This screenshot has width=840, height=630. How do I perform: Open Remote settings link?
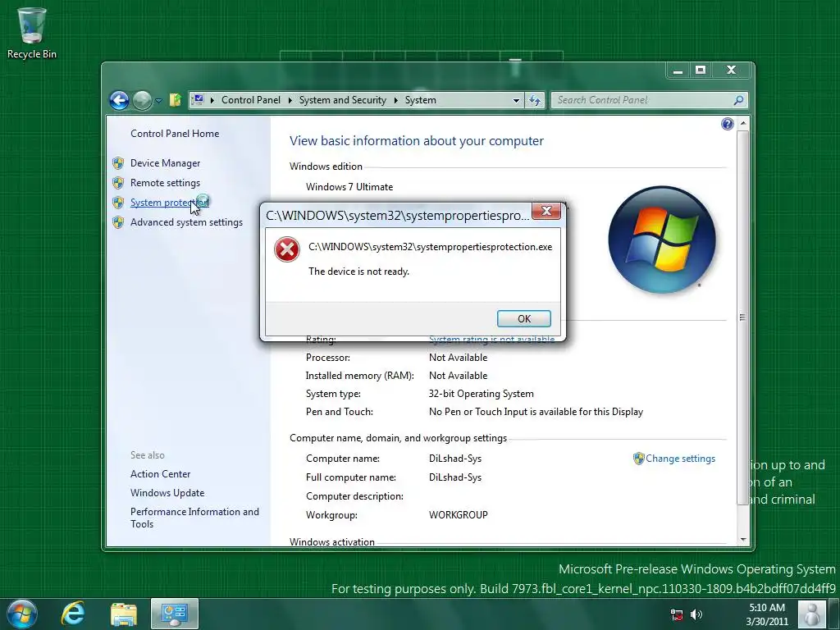tap(165, 183)
